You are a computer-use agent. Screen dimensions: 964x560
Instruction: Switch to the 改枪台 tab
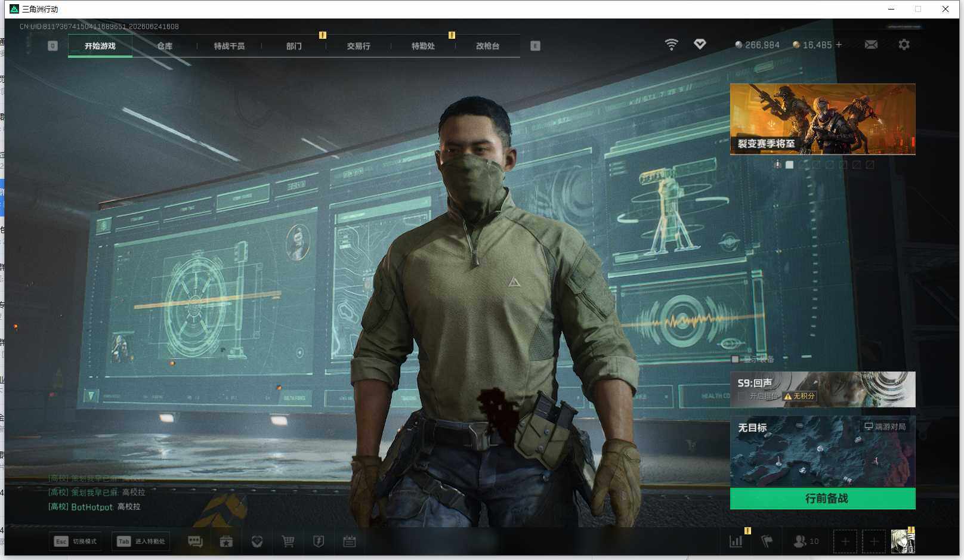(487, 46)
